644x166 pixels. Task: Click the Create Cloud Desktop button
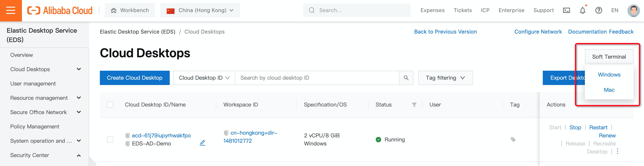(x=135, y=78)
